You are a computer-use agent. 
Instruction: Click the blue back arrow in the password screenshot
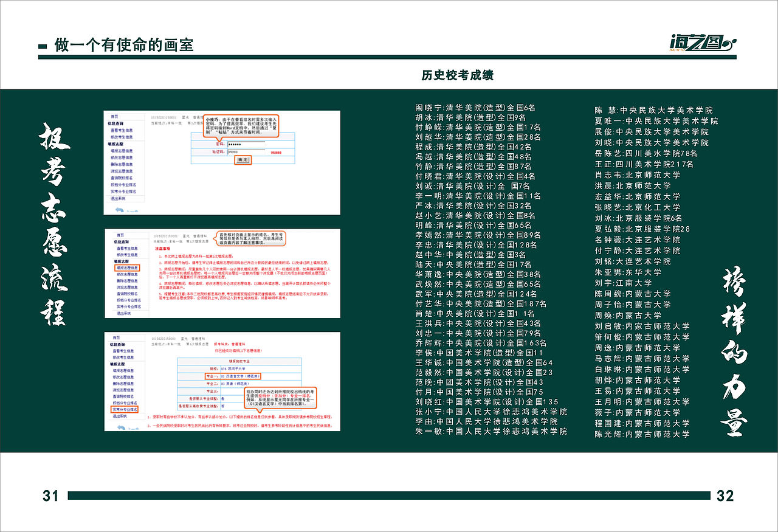click(120, 210)
